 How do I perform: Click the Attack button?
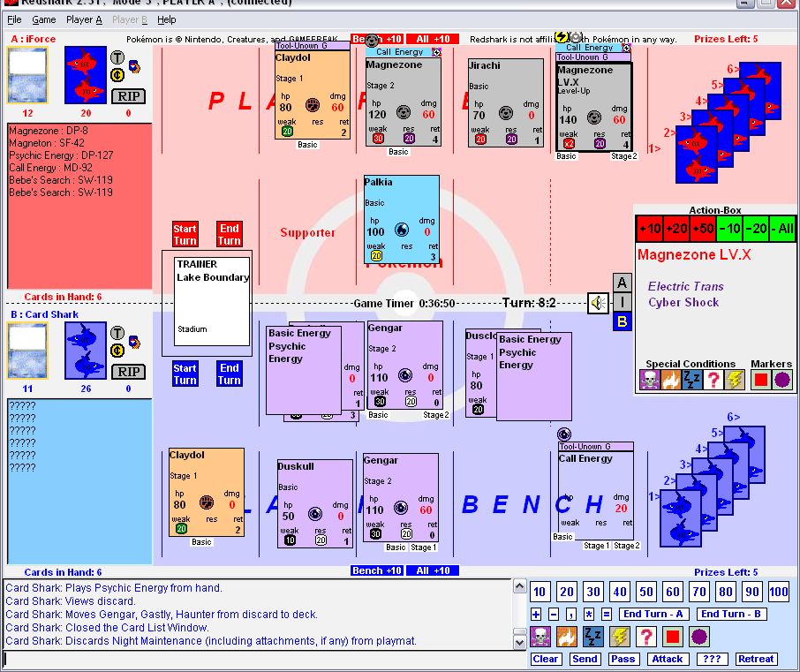point(668,660)
